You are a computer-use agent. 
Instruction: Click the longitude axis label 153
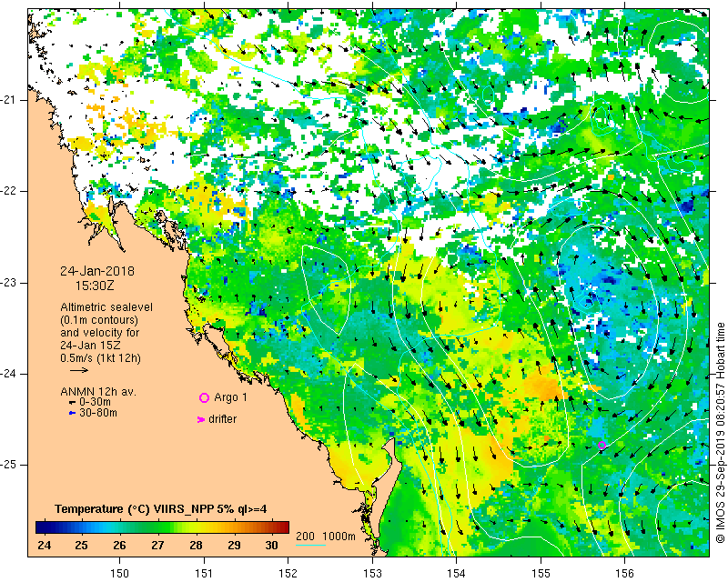click(x=372, y=574)
